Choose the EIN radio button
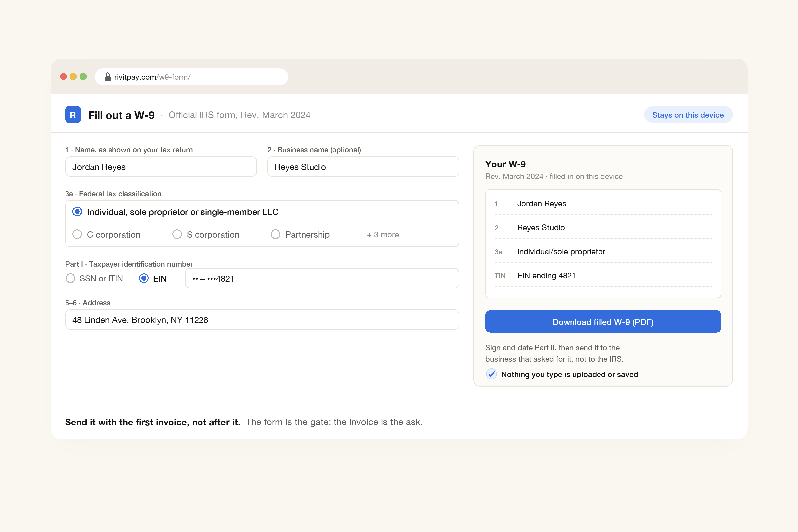 (144, 278)
